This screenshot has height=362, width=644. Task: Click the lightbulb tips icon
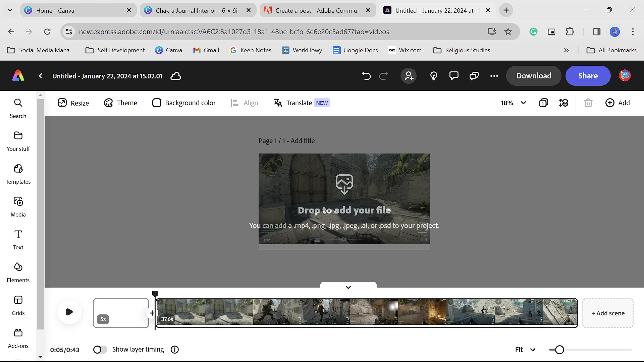click(x=434, y=76)
